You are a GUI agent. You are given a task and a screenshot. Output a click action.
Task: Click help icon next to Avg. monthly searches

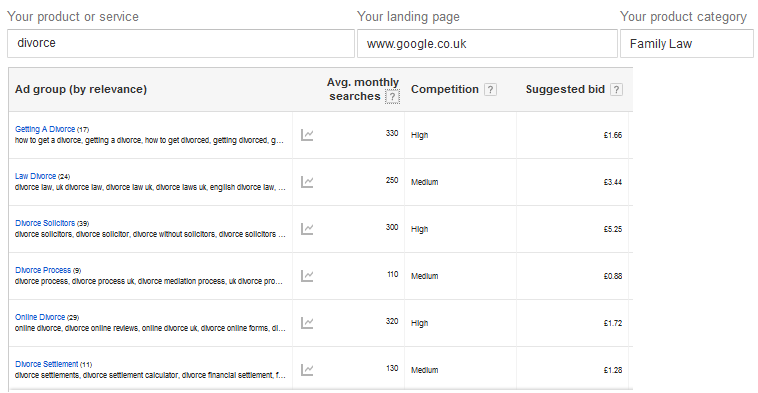[x=392, y=97]
